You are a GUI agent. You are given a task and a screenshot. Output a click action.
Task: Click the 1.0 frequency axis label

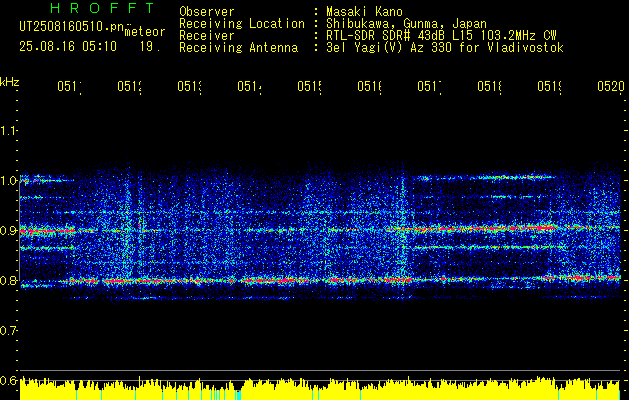(x=8, y=181)
